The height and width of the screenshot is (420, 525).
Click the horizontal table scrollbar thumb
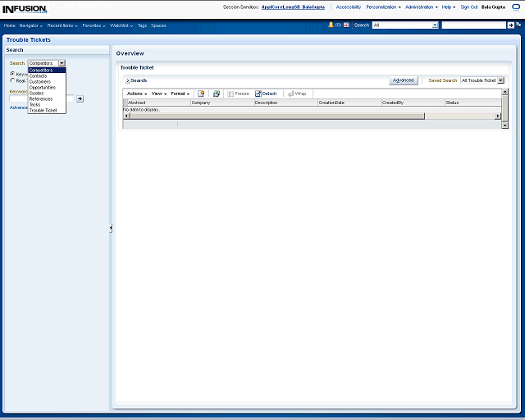coord(277,116)
